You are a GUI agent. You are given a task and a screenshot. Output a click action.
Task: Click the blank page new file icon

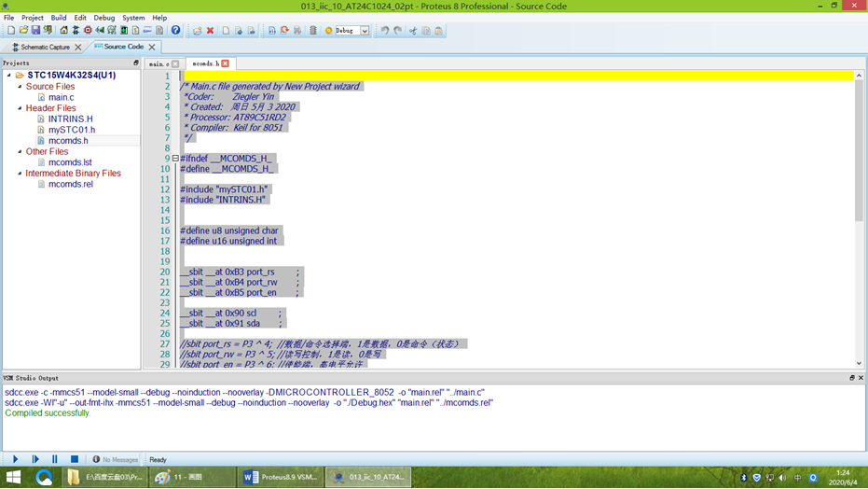coord(226,31)
